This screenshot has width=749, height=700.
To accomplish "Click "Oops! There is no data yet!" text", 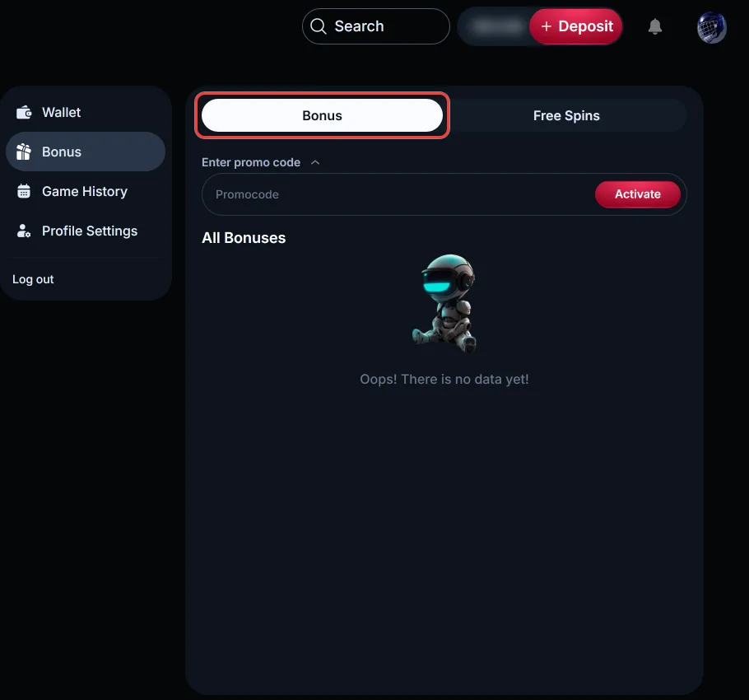I will pyautogui.click(x=444, y=379).
